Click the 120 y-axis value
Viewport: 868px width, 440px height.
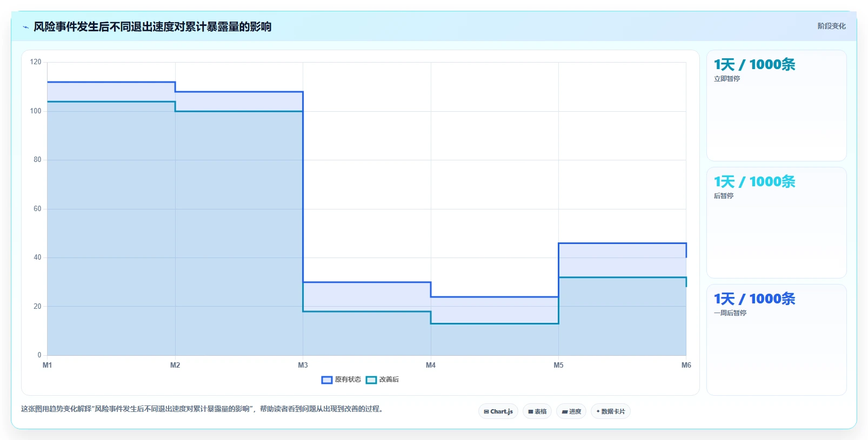click(x=36, y=62)
